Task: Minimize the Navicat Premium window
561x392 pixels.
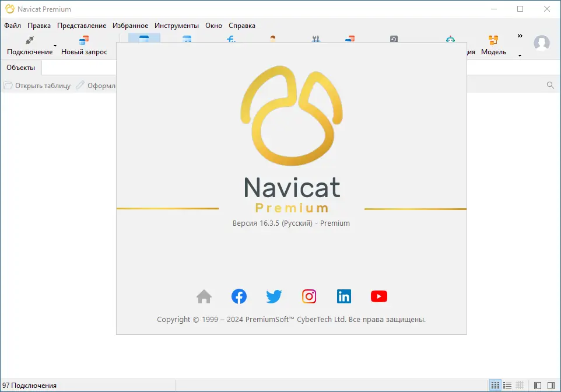Action: [x=494, y=9]
